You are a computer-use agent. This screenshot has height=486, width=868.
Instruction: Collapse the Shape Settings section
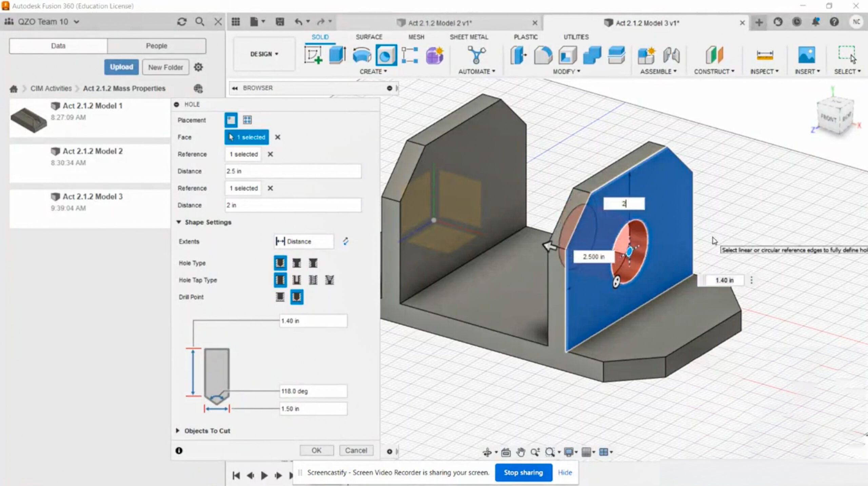coord(179,222)
